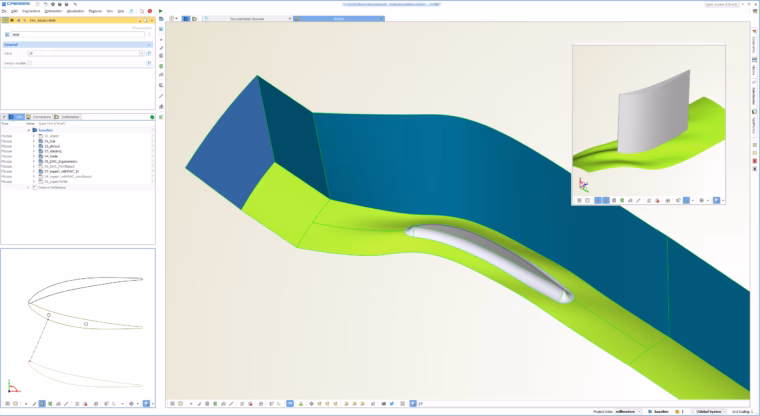Click the Quick Access search box
The height and width of the screenshot is (416, 760).
(721, 4)
